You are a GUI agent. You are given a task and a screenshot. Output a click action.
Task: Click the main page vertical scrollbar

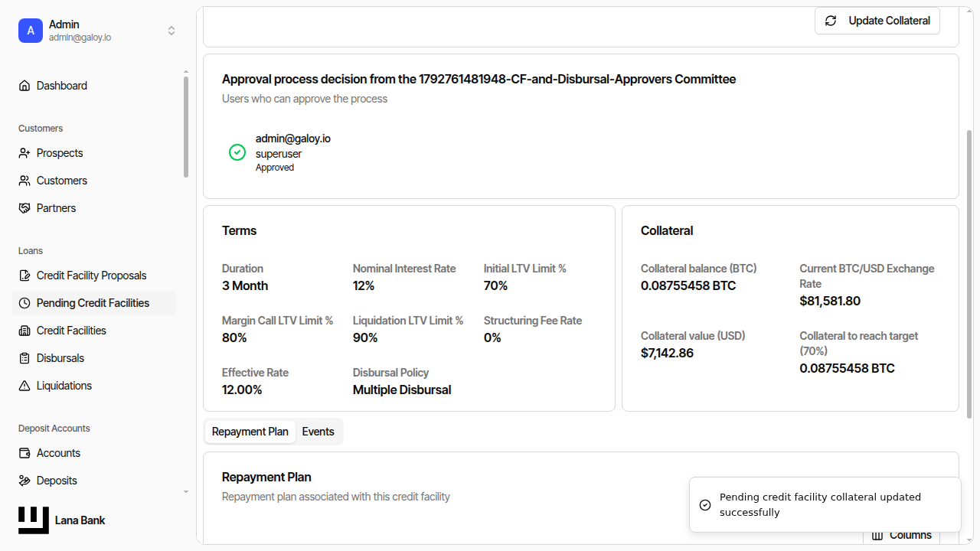(x=969, y=274)
